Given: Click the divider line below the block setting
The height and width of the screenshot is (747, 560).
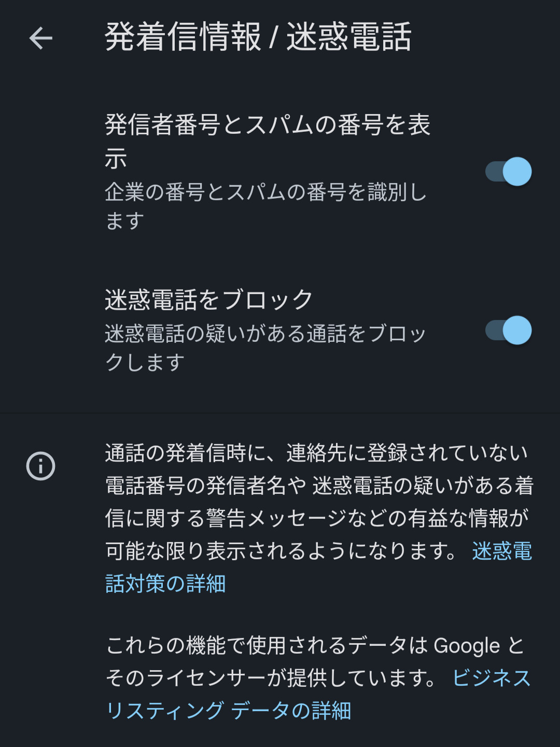Looking at the screenshot, I should 280,413.
